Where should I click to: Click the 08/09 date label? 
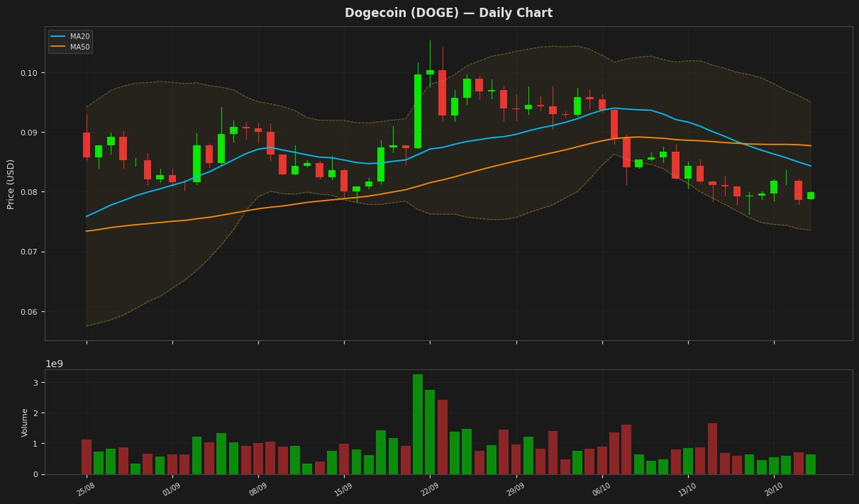click(x=257, y=489)
